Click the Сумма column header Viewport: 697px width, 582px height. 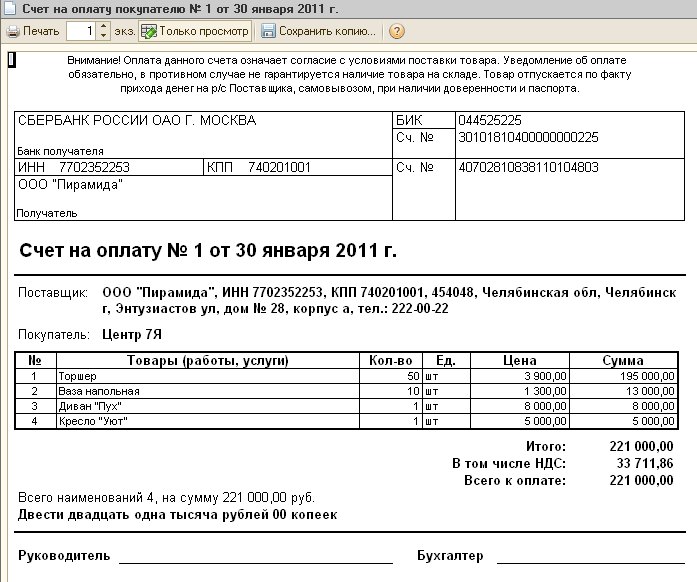click(623, 360)
